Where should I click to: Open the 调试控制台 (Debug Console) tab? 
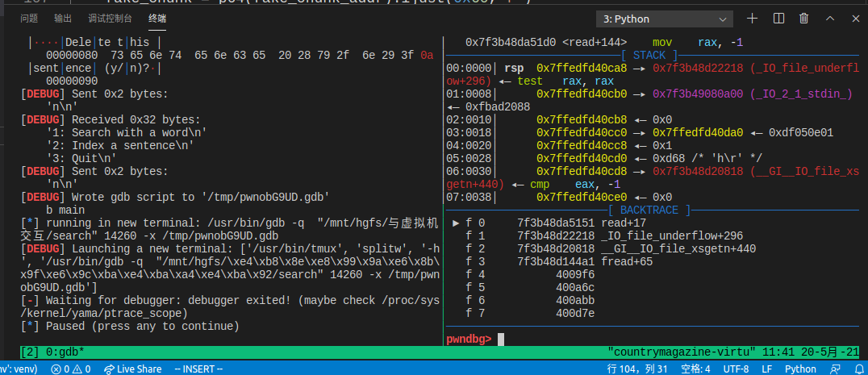point(109,18)
